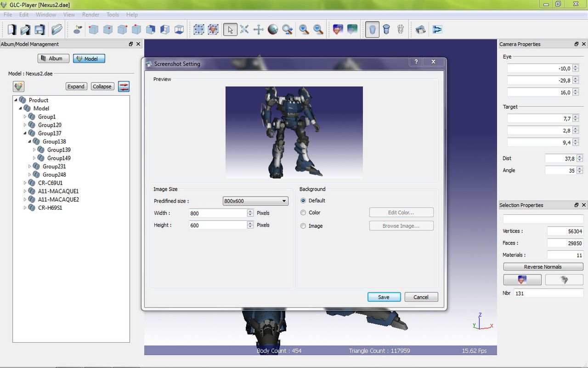Image resolution: width=588 pixels, height=368 pixels.
Task: Click the Take Screenshot camera icon
Action: (x=420, y=30)
